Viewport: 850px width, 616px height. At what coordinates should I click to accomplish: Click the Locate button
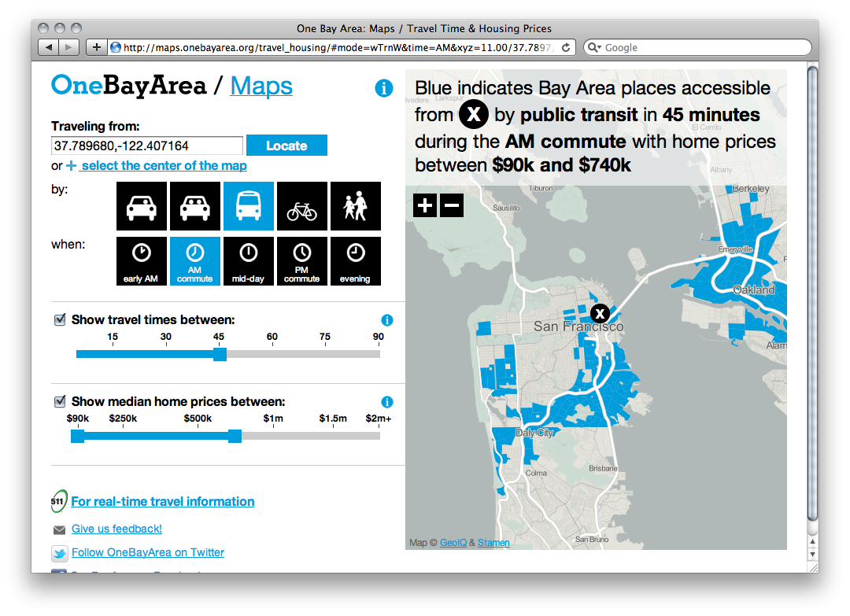(286, 146)
